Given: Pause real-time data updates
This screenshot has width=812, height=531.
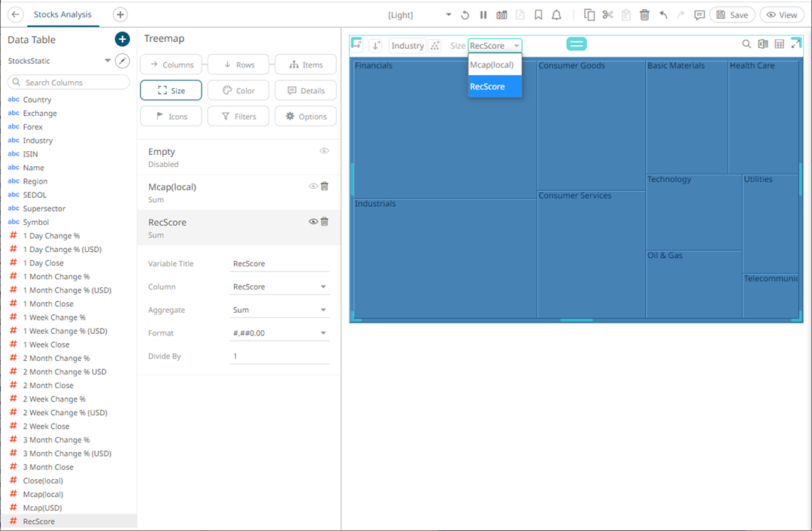Looking at the screenshot, I should coord(483,15).
